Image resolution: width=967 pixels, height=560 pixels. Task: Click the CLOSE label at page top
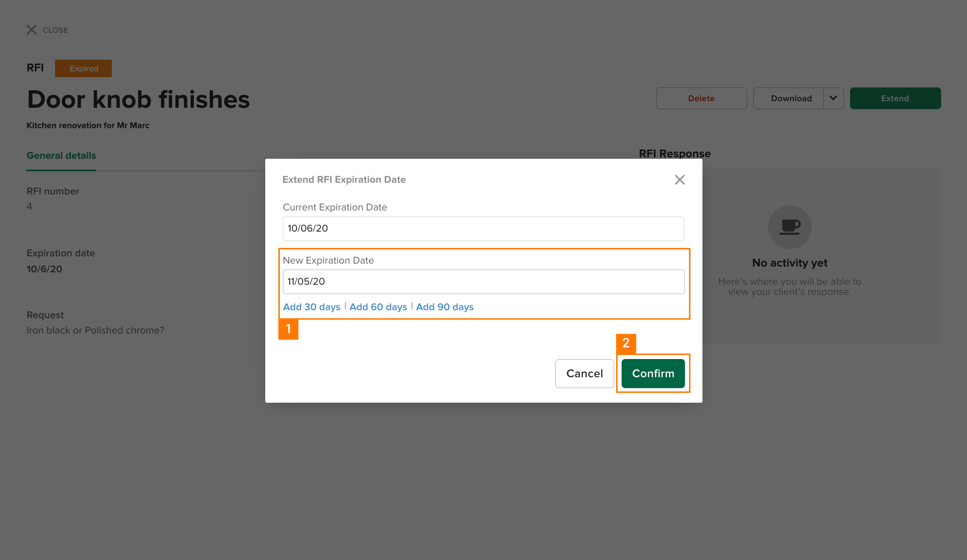point(55,30)
